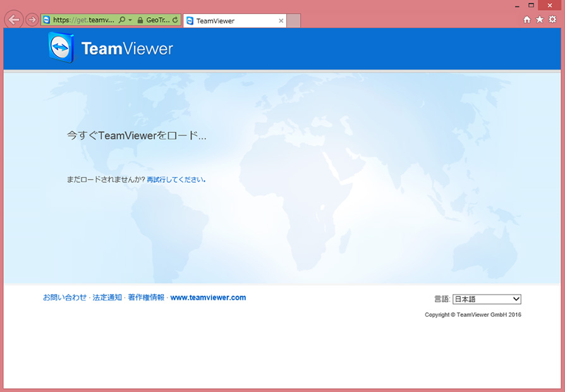The image size is (565, 392).
Task: Refresh the page with reload icon
Action: coord(175,20)
